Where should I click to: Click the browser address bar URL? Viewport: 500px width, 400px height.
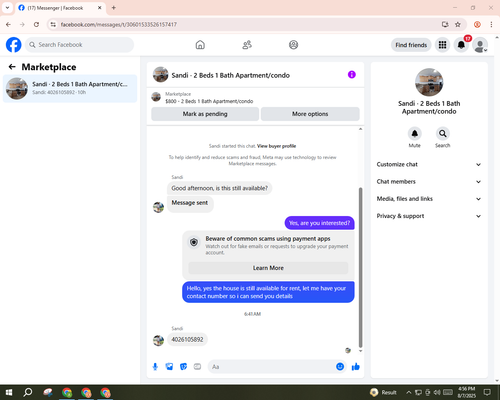pos(119,24)
